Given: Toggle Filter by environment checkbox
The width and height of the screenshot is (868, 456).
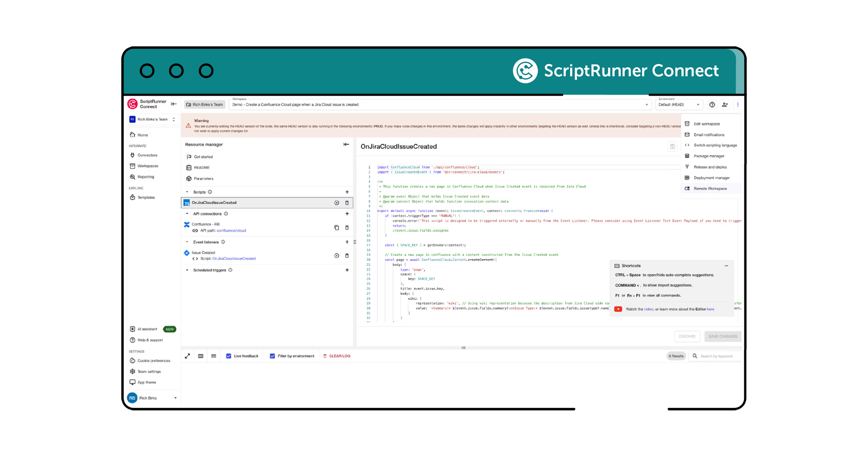Looking at the screenshot, I should pyautogui.click(x=272, y=356).
